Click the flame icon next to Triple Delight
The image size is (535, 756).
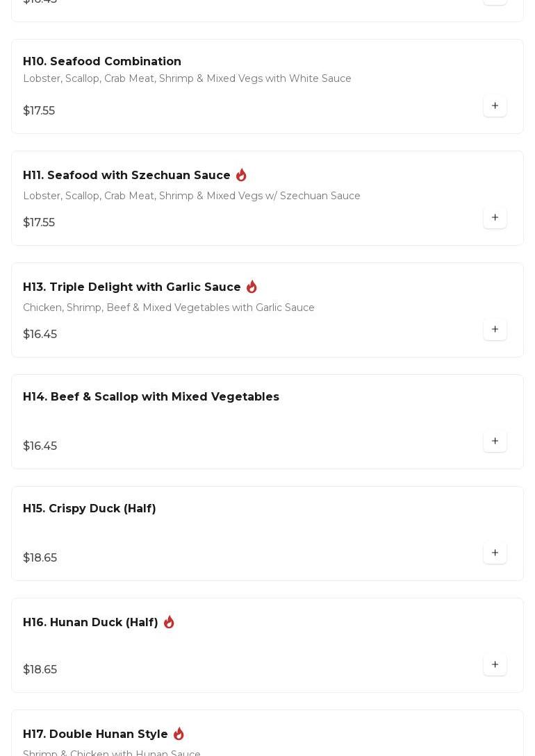click(252, 287)
